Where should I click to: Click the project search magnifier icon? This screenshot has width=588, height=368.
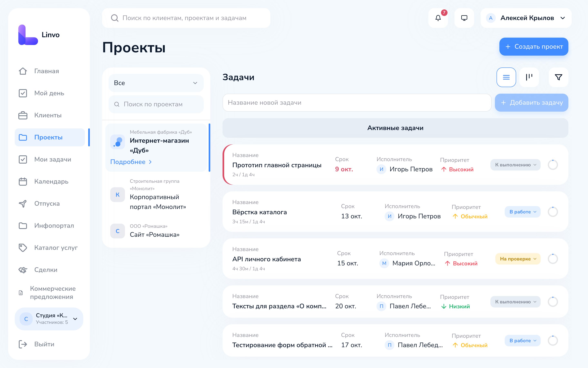[117, 104]
